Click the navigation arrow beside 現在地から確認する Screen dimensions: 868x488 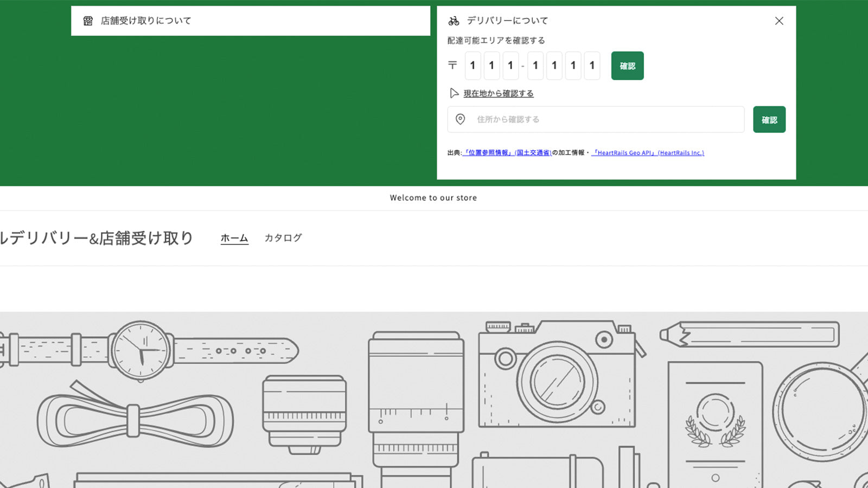coord(455,93)
